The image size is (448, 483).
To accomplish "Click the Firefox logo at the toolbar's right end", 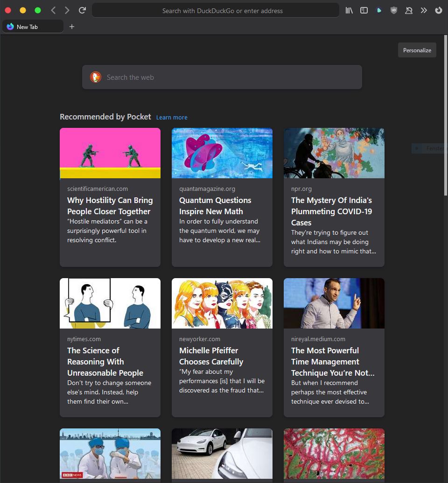I will 439,10.
